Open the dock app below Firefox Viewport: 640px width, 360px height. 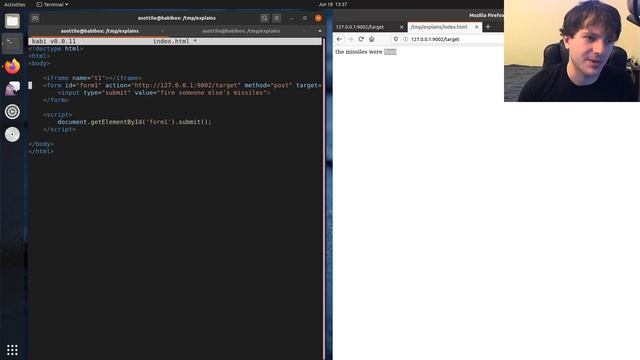pyautogui.click(x=12, y=89)
